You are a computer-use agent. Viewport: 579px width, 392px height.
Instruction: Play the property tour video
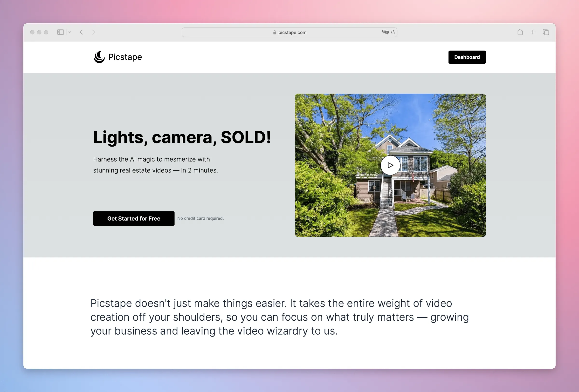click(x=390, y=165)
